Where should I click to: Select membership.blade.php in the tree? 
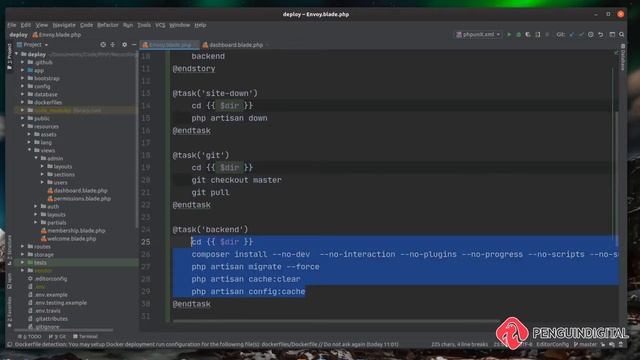73,231
